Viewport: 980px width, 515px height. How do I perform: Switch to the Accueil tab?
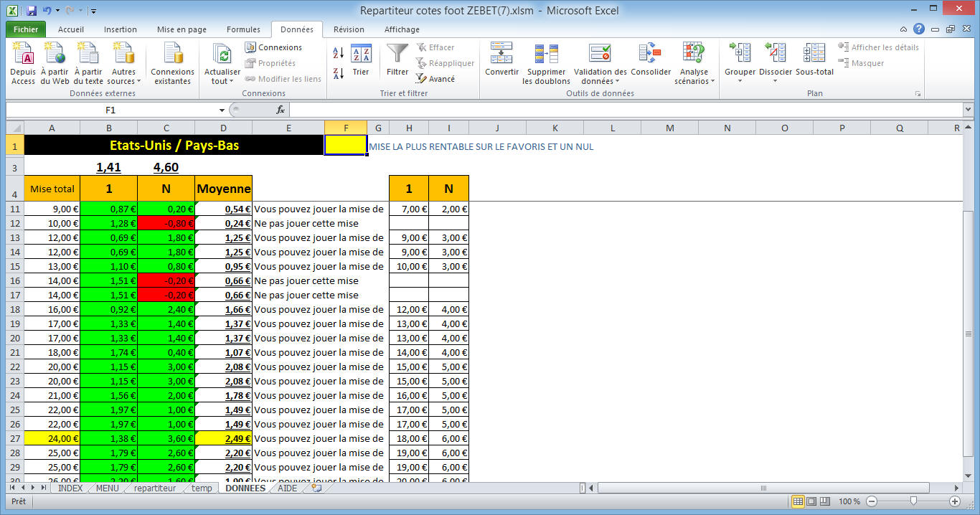coord(71,29)
